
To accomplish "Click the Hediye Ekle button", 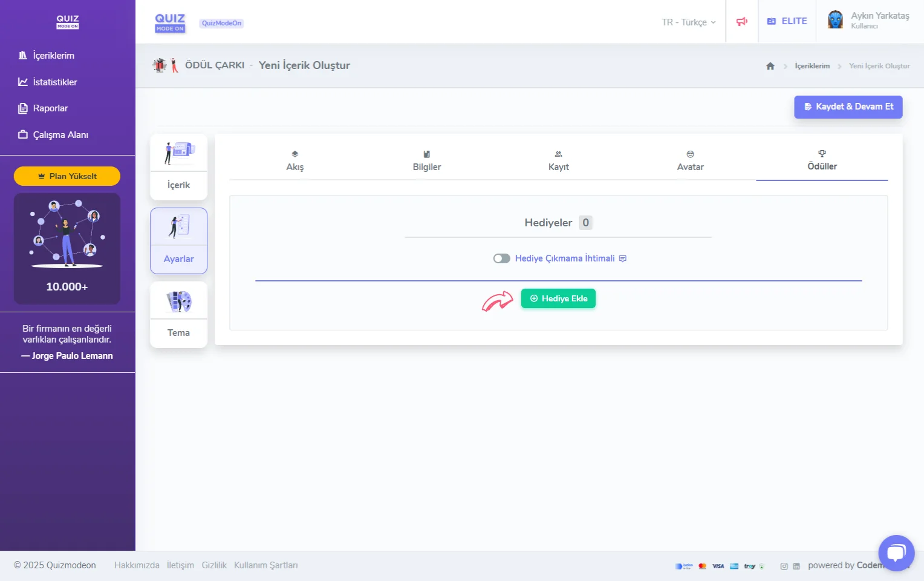I will 558,298.
